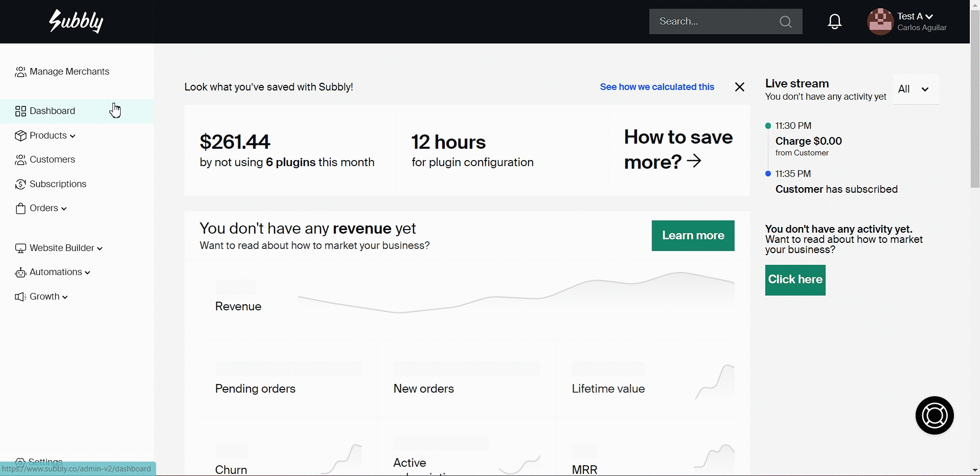This screenshot has width=980, height=476.
Task: Click the Products box icon
Action: (x=20, y=136)
